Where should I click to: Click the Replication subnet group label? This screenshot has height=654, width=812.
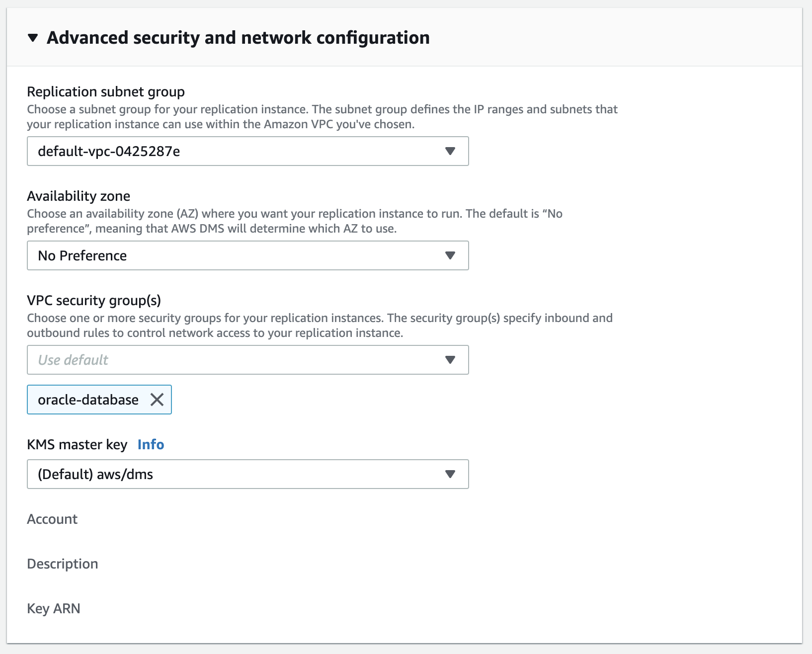coord(105,91)
